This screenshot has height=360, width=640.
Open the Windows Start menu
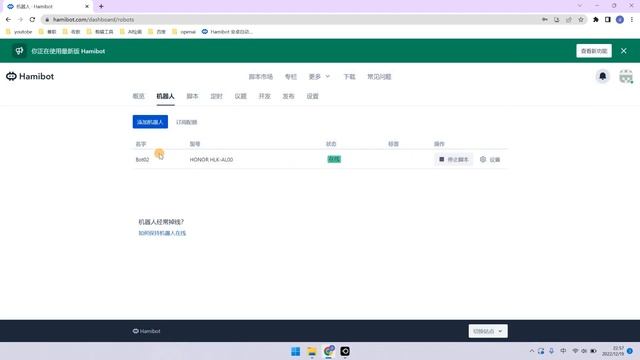[296, 351]
